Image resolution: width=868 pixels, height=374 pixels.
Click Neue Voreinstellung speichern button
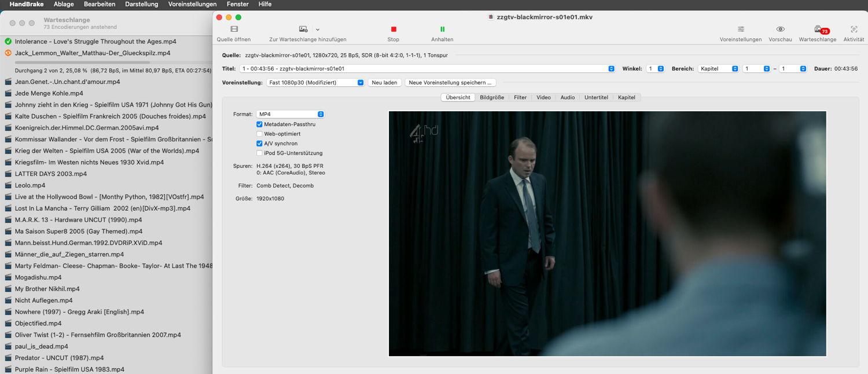pyautogui.click(x=450, y=83)
